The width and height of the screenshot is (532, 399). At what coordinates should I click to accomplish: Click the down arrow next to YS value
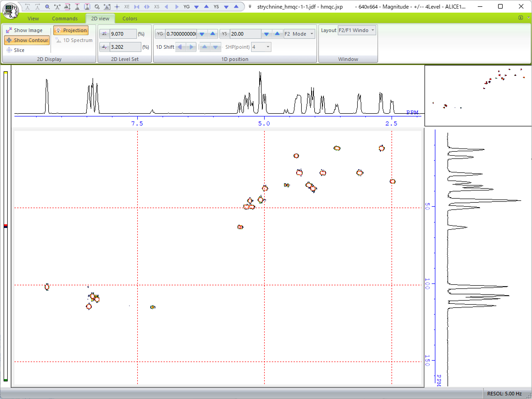[267, 34]
